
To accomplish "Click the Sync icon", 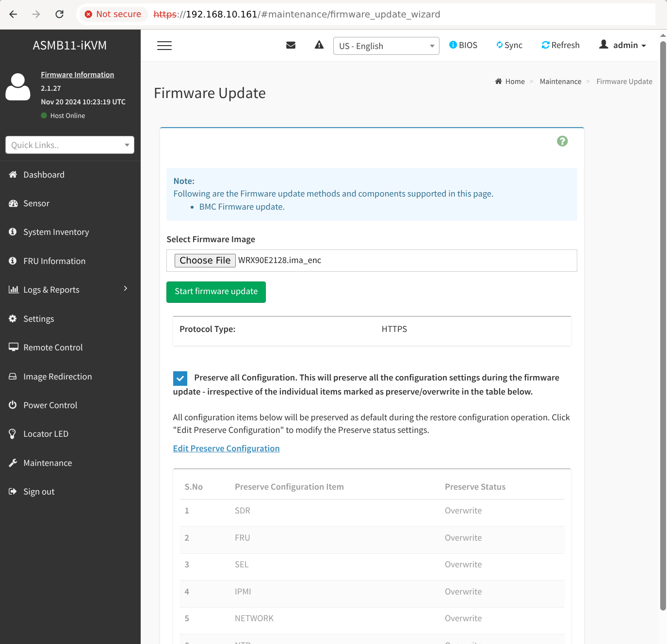I will click(500, 45).
